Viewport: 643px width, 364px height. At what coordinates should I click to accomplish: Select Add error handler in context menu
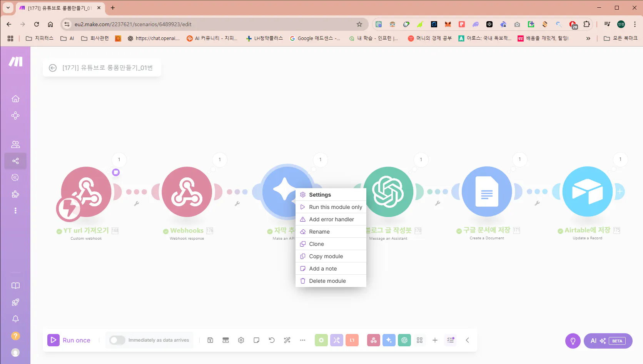331,219
